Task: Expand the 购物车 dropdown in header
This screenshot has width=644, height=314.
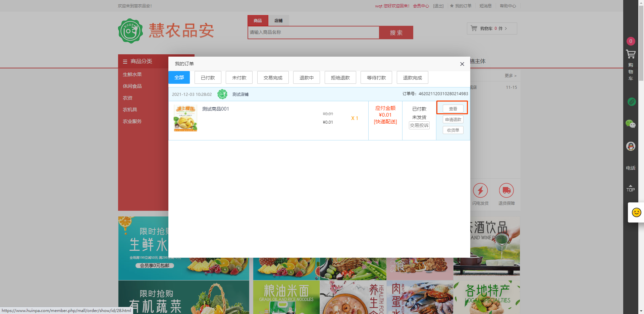Action: click(x=492, y=28)
